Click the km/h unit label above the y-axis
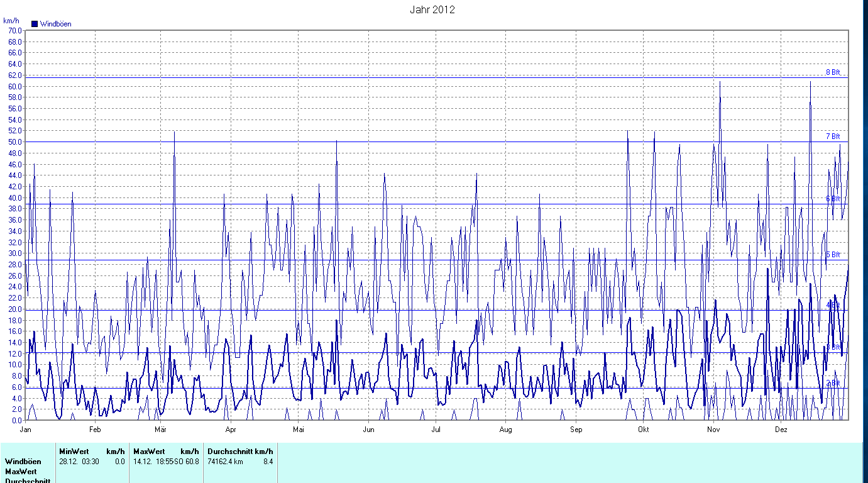 pyautogui.click(x=11, y=21)
